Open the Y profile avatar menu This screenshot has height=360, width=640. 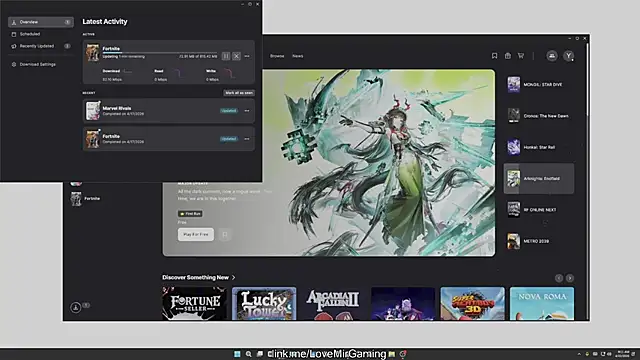click(x=569, y=56)
